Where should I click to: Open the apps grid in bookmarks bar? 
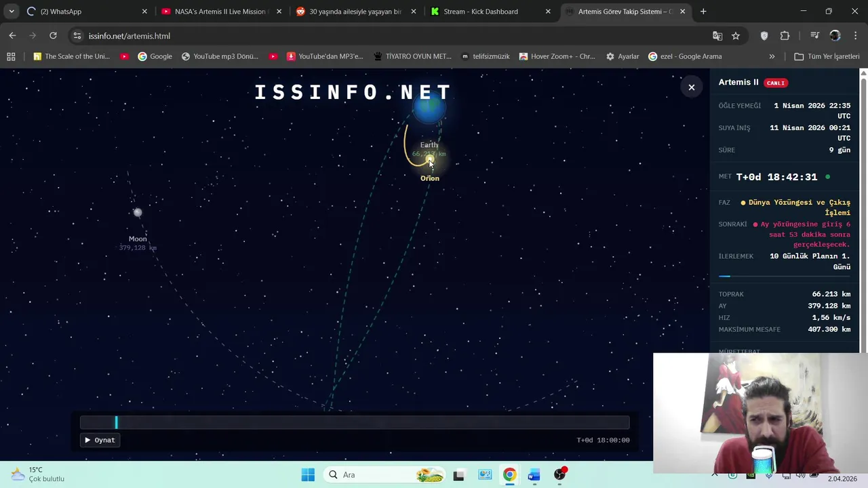pyautogui.click(x=11, y=56)
